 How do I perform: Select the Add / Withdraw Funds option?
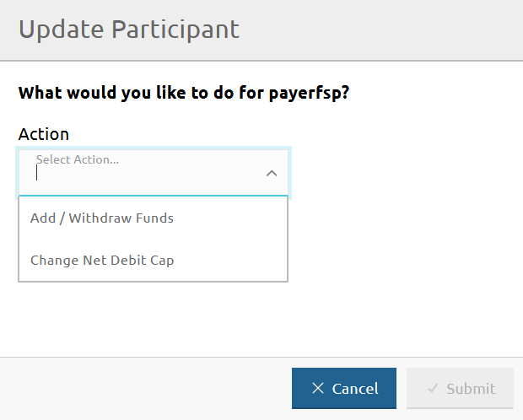coord(102,218)
